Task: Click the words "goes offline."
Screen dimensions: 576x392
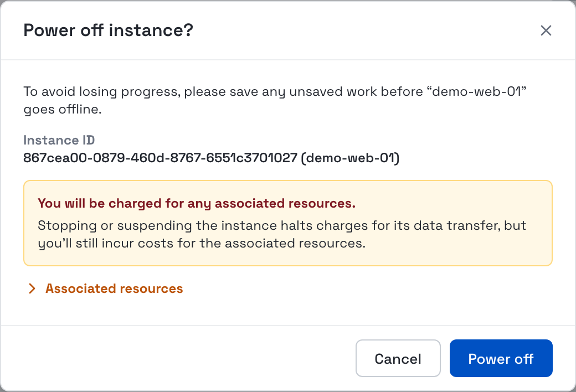Action: [x=63, y=110]
